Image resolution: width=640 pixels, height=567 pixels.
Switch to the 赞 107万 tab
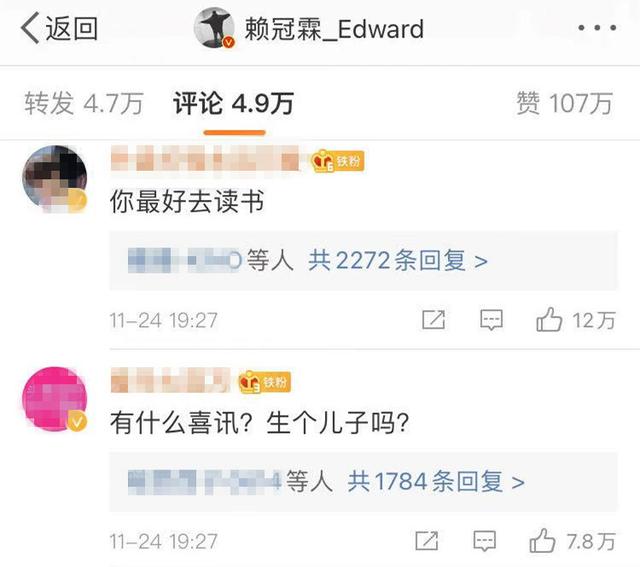(564, 103)
